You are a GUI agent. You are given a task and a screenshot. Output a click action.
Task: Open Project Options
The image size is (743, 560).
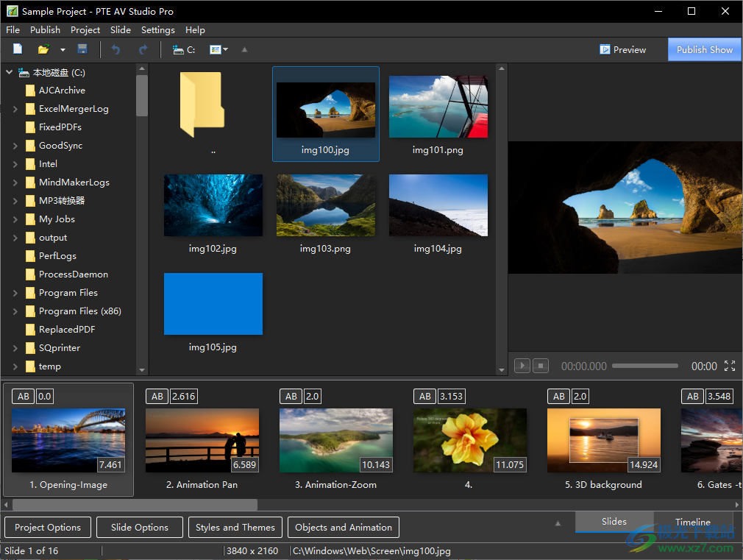(x=47, y=528)
